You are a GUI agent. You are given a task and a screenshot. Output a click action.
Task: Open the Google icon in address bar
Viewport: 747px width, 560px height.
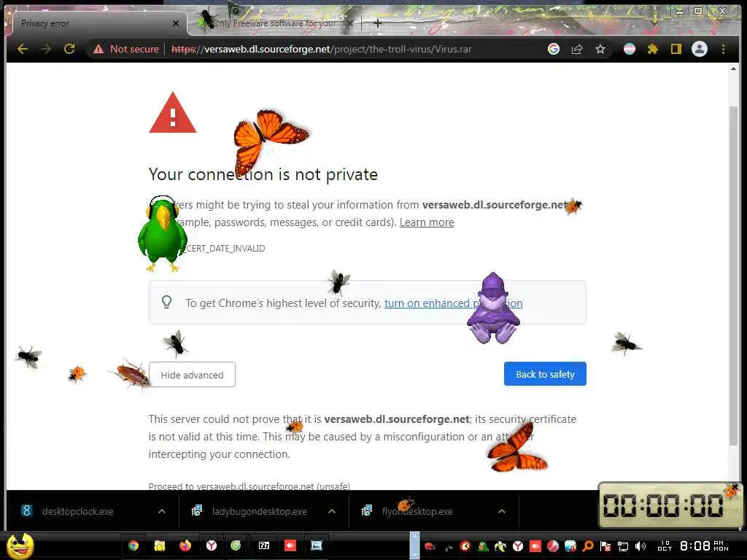(553, 49)
